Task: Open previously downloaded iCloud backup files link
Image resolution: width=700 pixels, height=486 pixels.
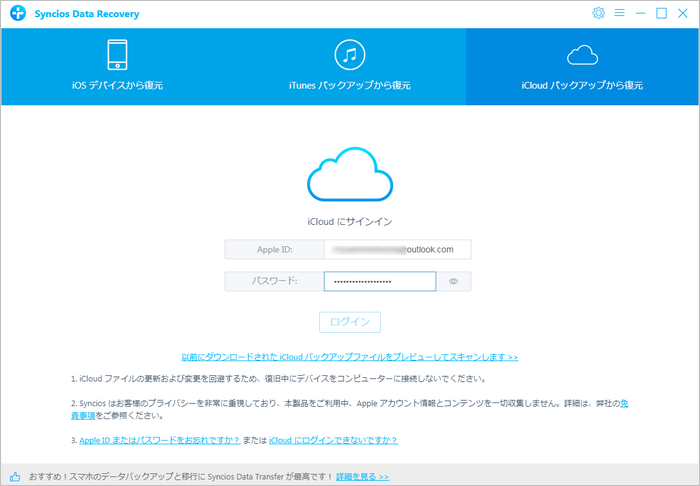Action: click(x=350, y=357)
